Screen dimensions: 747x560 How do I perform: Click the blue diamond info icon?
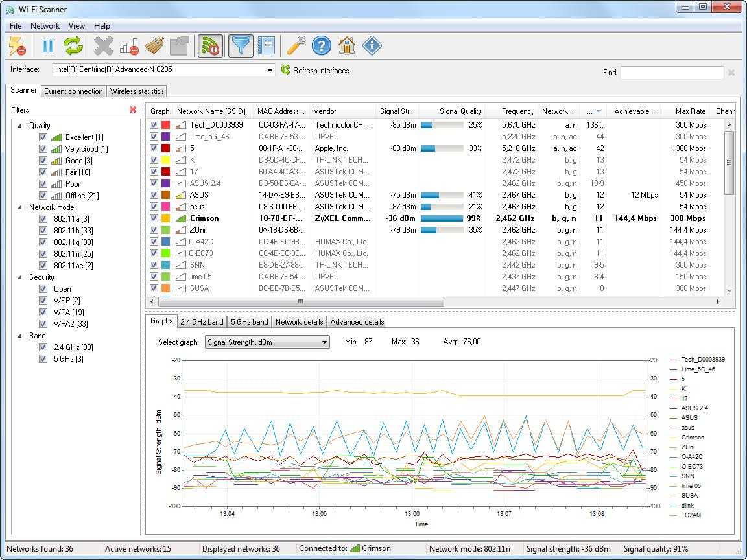[372, 46]
